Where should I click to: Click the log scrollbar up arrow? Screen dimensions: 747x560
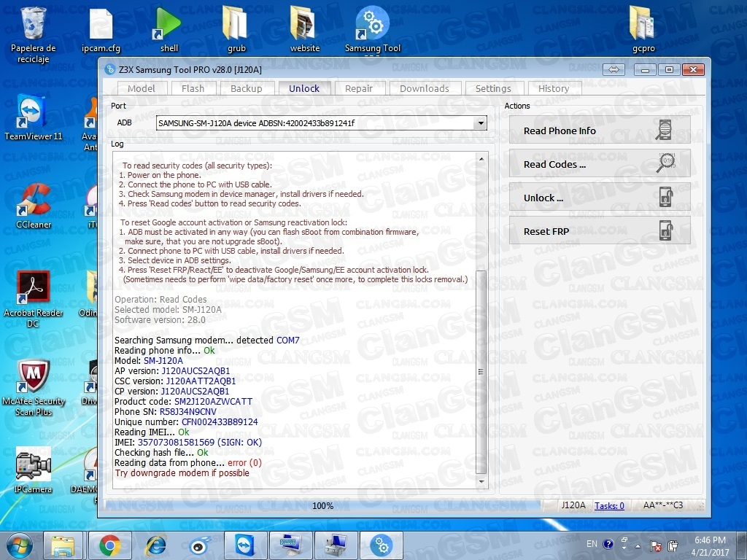click(481, 158)
